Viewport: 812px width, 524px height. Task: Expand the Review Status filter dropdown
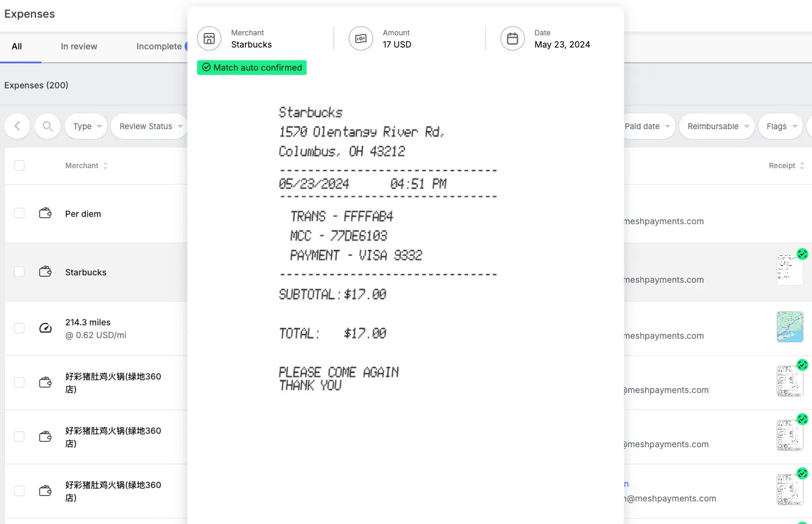149,127
